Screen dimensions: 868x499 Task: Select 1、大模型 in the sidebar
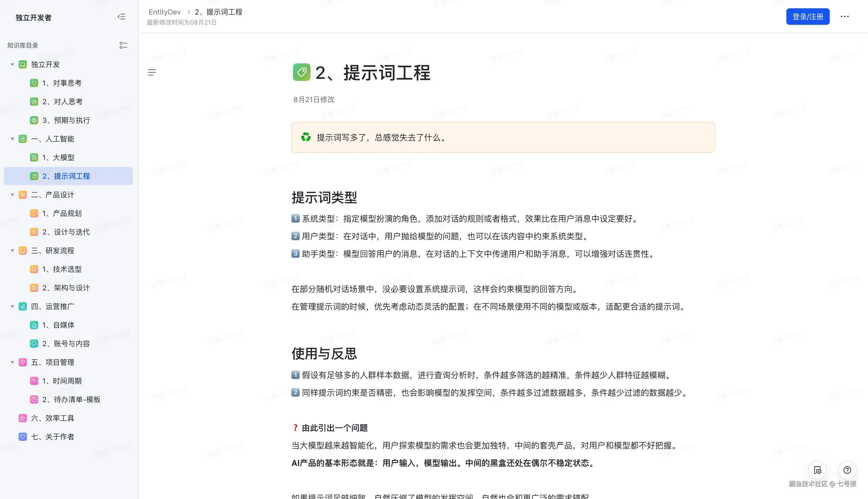pyautogui.click(x=62, y=157)
